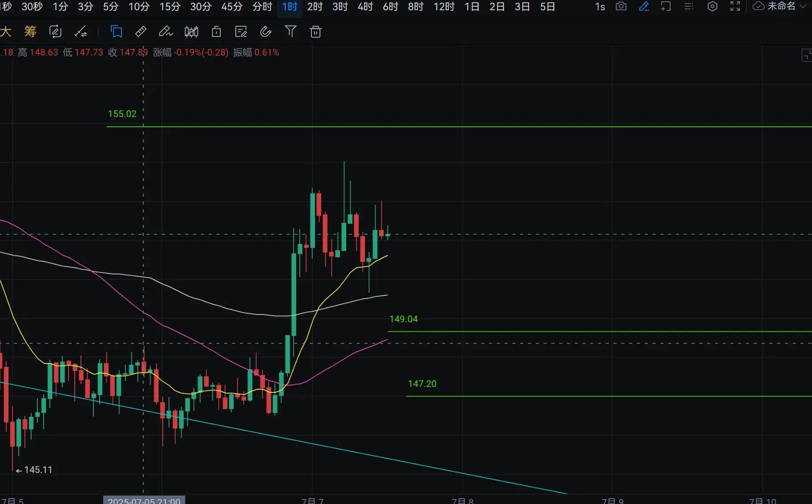This screenshot has height=504, width=812.
Task: Click the filter funnel icon
Action: click(x=291, y=32)
